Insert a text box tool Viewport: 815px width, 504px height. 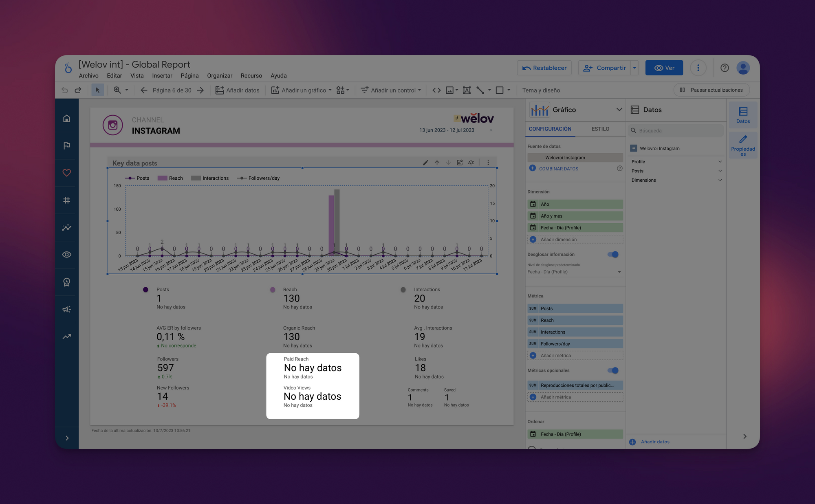[x=467, y=90]
